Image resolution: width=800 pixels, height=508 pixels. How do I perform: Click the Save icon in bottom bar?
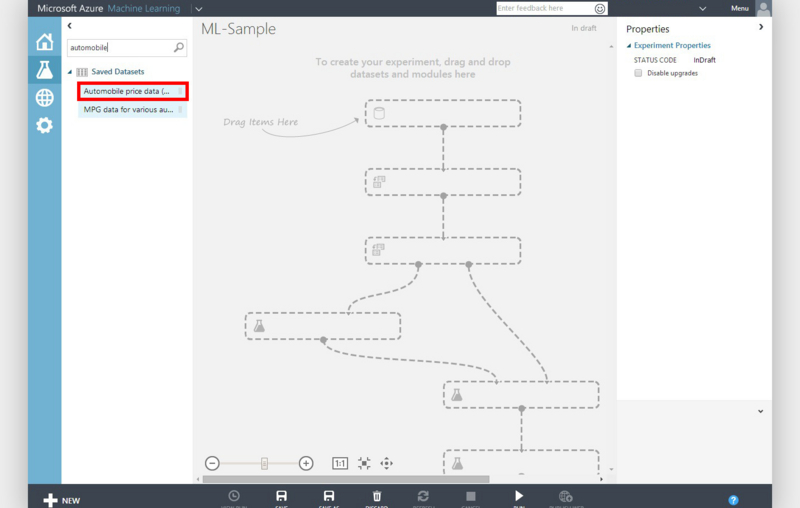click(x=281, y=496)
